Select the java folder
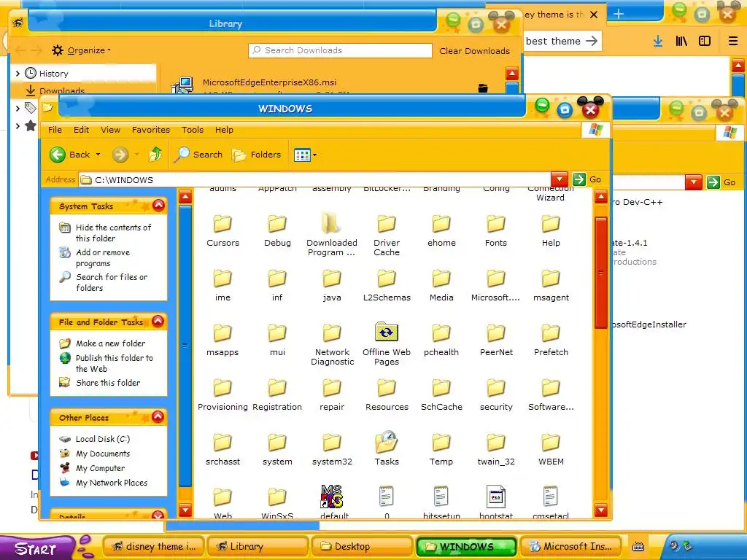The height and width of the screenshot is (560, 747). click(x=332, y=285)
